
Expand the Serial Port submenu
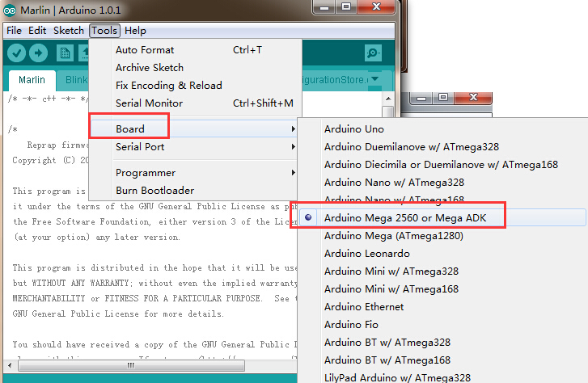(195, 146)
